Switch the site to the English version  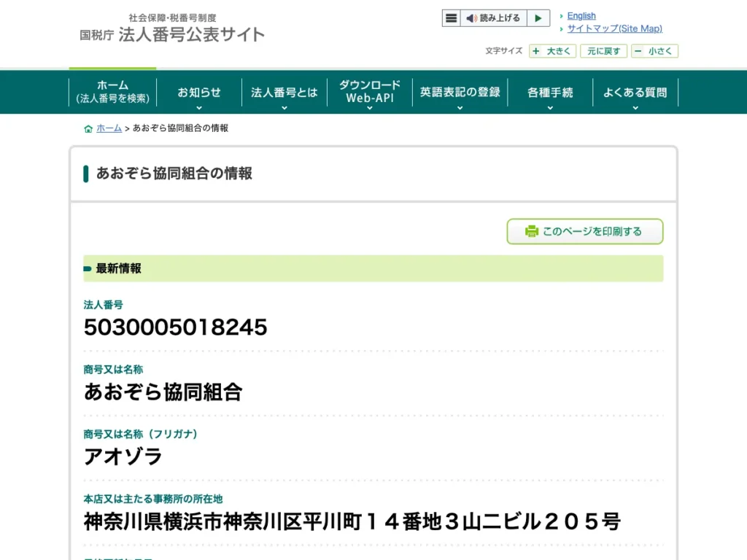pos(581,16)
